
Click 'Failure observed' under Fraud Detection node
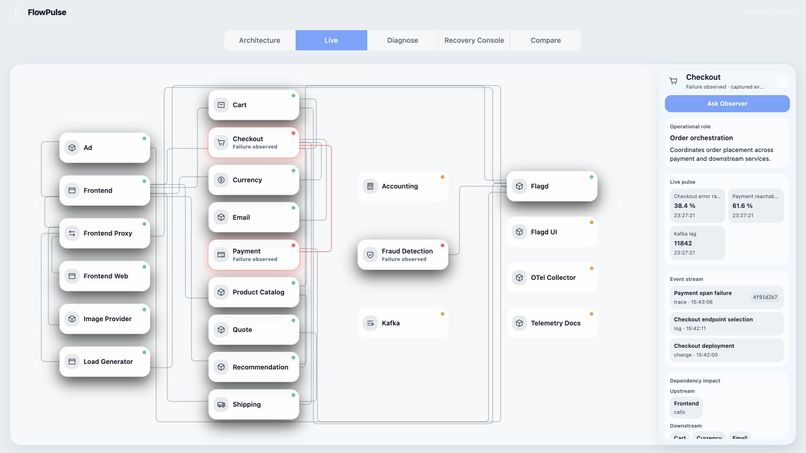click(x=404, y=259)
